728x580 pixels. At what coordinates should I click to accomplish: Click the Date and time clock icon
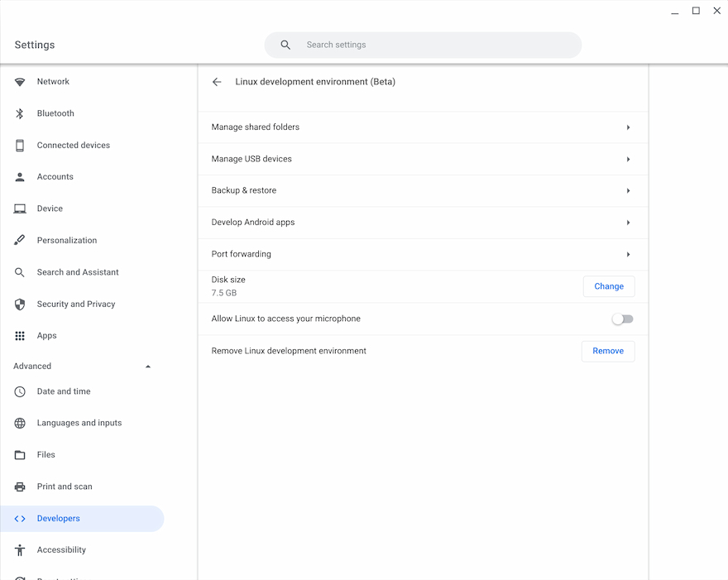20,391
